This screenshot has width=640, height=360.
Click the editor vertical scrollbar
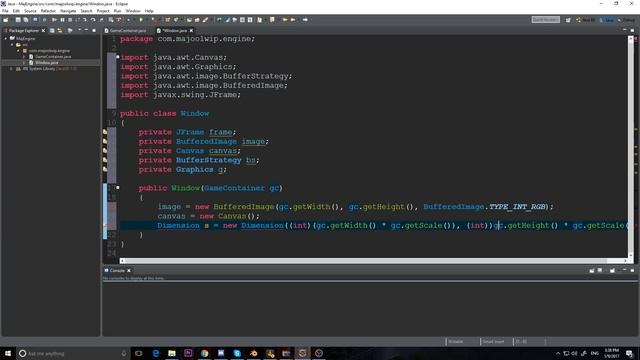coord(631,146)
